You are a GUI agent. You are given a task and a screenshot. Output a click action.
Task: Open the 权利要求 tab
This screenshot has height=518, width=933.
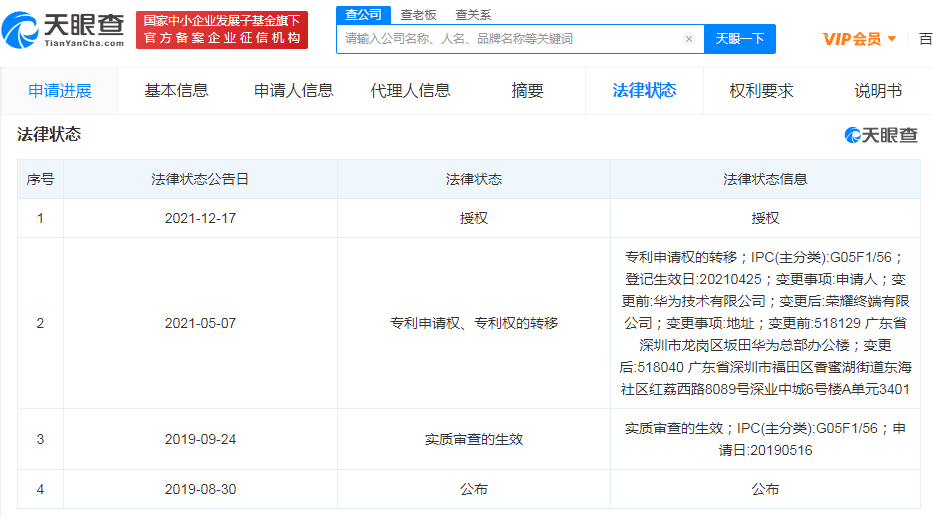point(761,91)
